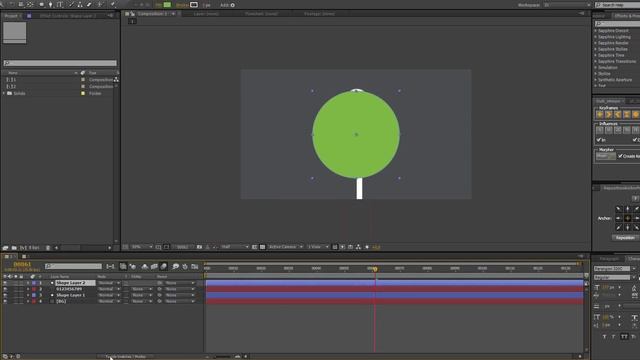Hide the [BG] layer with its eye icon
This screenshot has height=360, width=640.
click(5, 301)
